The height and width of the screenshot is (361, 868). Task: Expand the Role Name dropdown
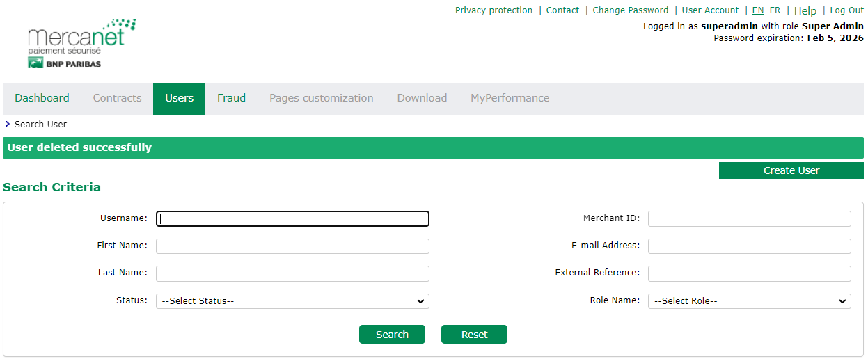click(749, 301)
